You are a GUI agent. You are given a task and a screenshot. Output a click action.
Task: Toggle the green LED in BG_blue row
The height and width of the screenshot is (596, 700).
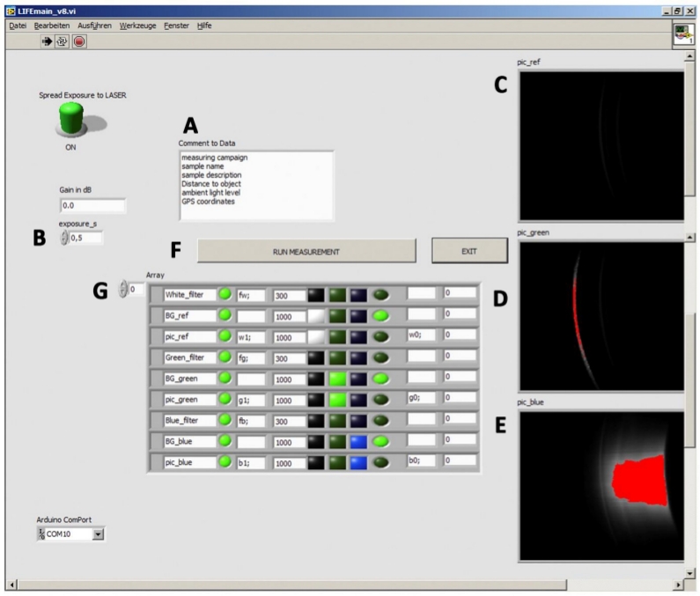point(225,441)
